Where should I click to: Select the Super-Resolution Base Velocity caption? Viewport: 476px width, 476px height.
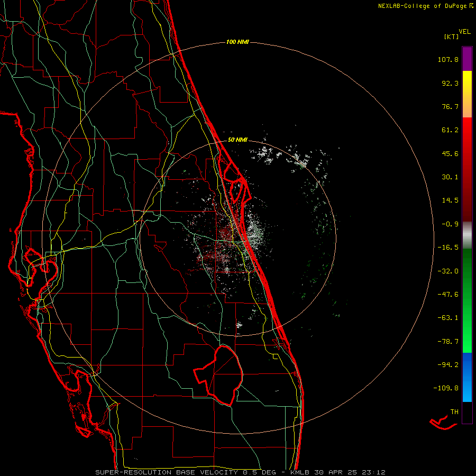point(240,472)
